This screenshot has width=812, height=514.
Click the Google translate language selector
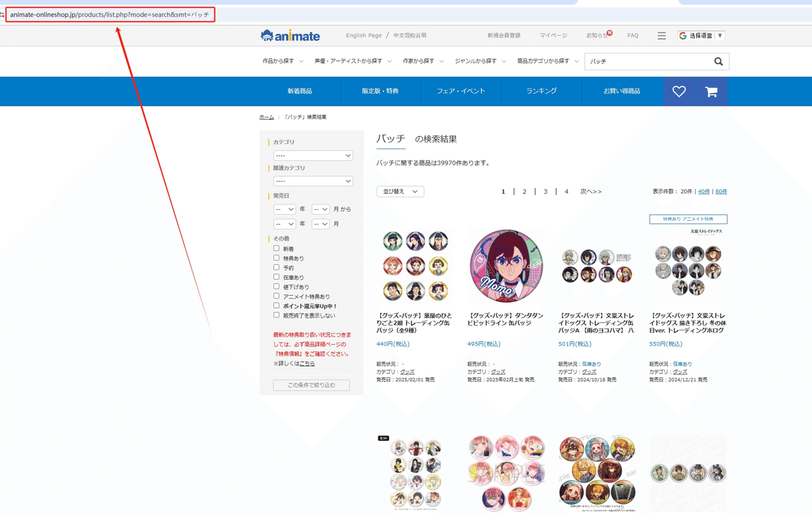[x=701, y=35]
